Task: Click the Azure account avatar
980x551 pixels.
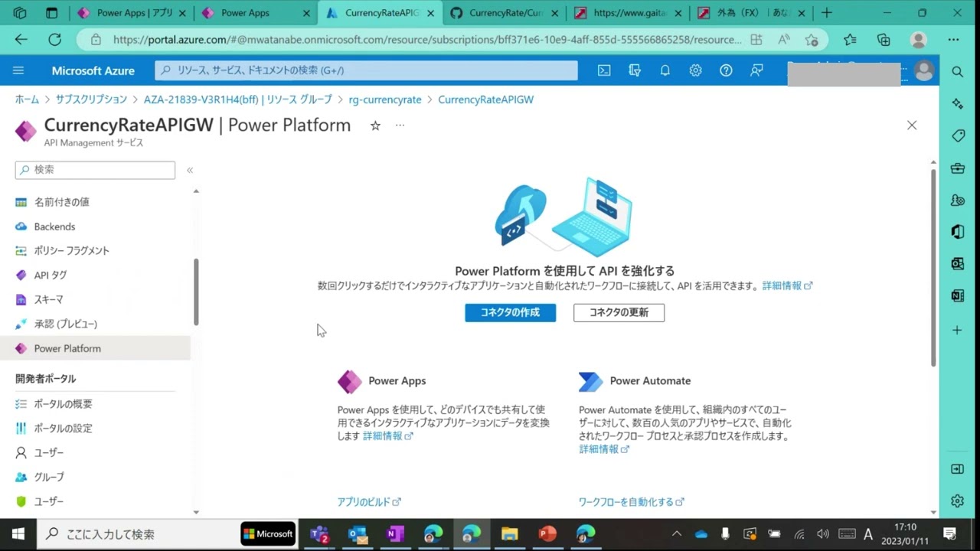Action: pos(924,70)
